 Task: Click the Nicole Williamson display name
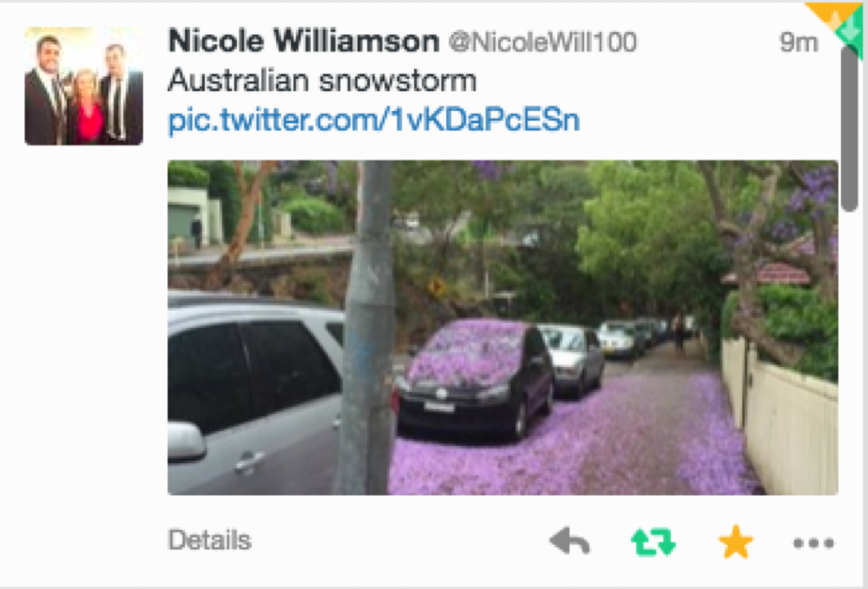pos(303,41)
